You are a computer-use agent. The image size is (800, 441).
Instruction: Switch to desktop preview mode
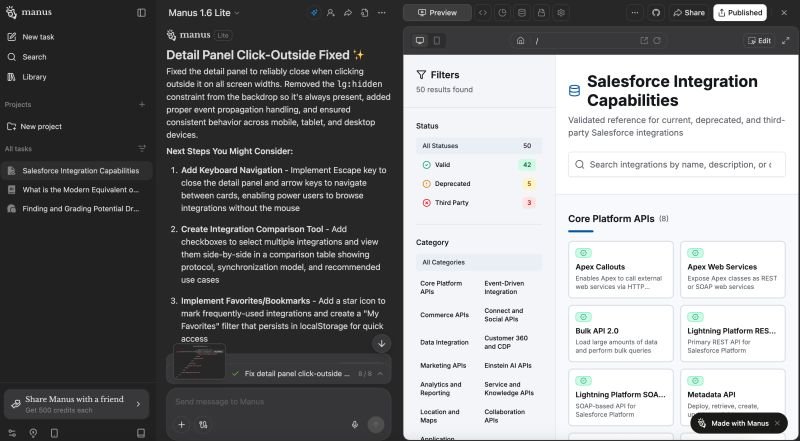tap(420, 41)
